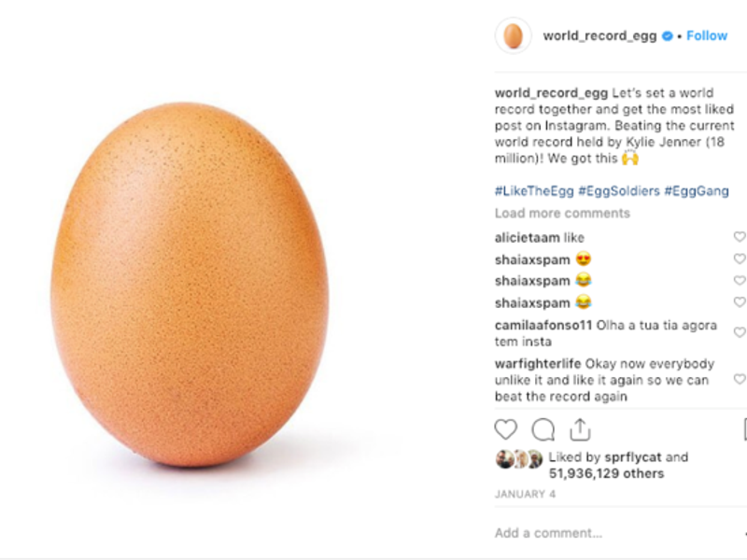Click the verified badge next to world_record_egg
The image size is (747, 560).
click(x=669, y=36)
